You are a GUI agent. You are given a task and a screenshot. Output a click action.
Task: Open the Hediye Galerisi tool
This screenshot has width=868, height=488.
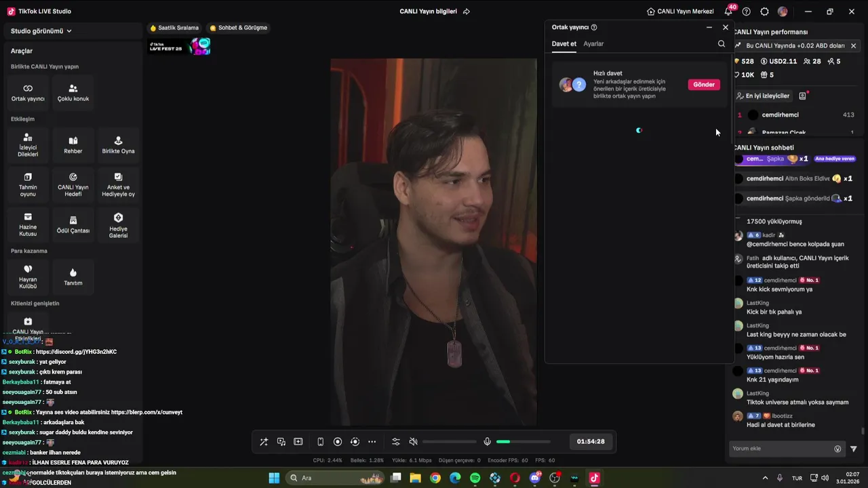(119, 225)
